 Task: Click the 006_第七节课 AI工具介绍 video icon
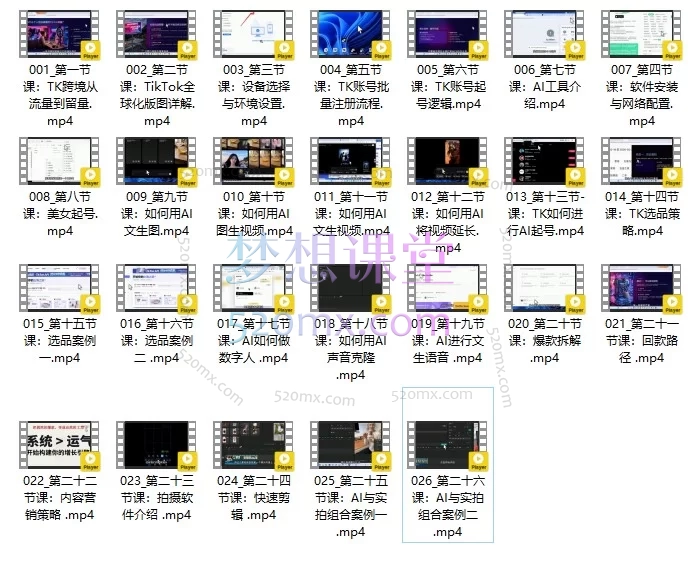pyautogui.click(x=544, y=34)
